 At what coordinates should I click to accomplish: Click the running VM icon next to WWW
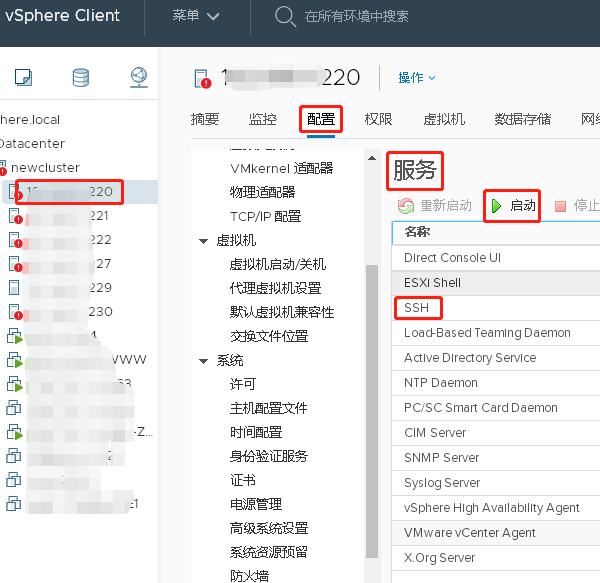pyautogui.click(x=15, y=360)
